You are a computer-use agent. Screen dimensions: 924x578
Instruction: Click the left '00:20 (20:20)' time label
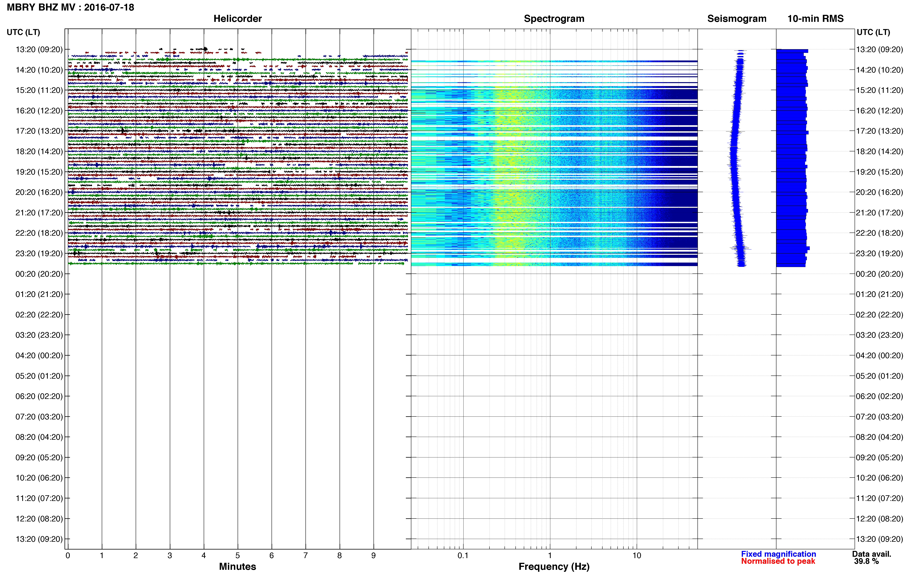click(x=39, y=274)
